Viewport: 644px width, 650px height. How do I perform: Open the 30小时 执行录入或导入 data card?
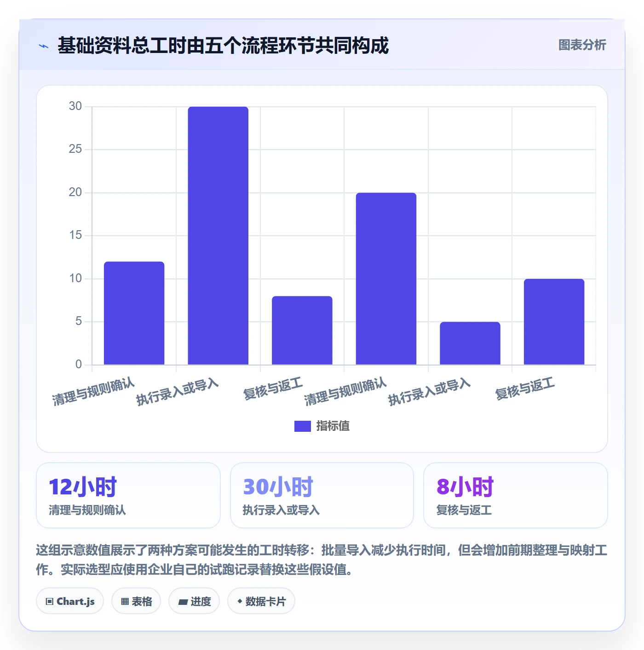tap(322, 495)
